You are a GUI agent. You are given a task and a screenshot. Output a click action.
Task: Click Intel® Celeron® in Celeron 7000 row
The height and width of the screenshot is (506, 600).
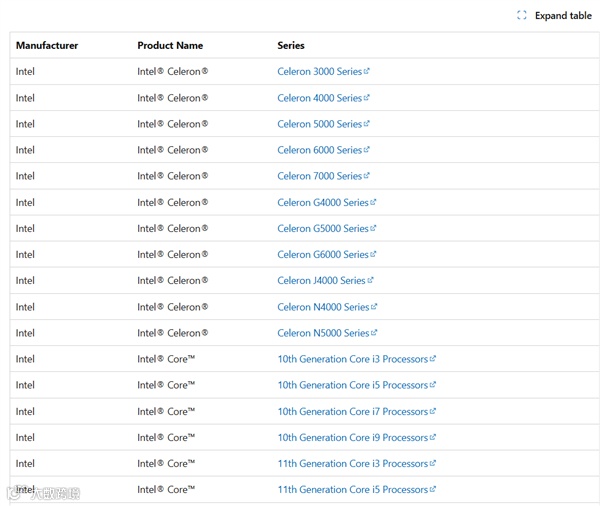pos(173,176)
